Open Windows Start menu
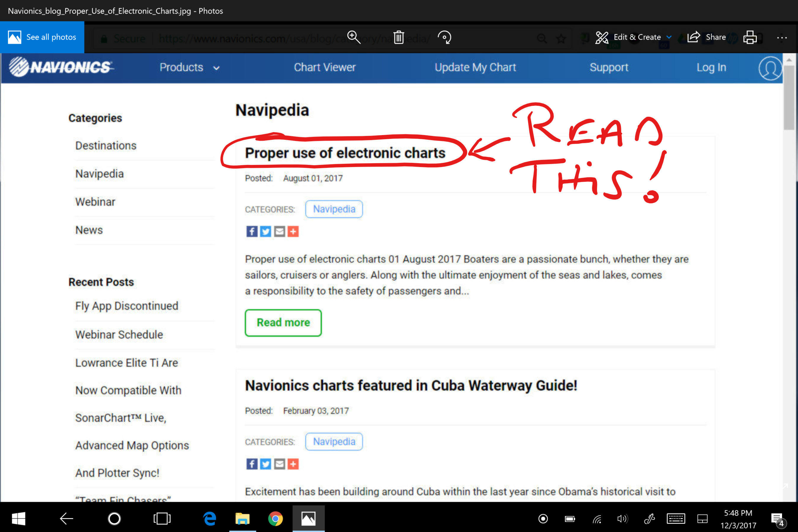Image resolution: width=798 pixels, height=532 pixels. (x=19, y=518)
